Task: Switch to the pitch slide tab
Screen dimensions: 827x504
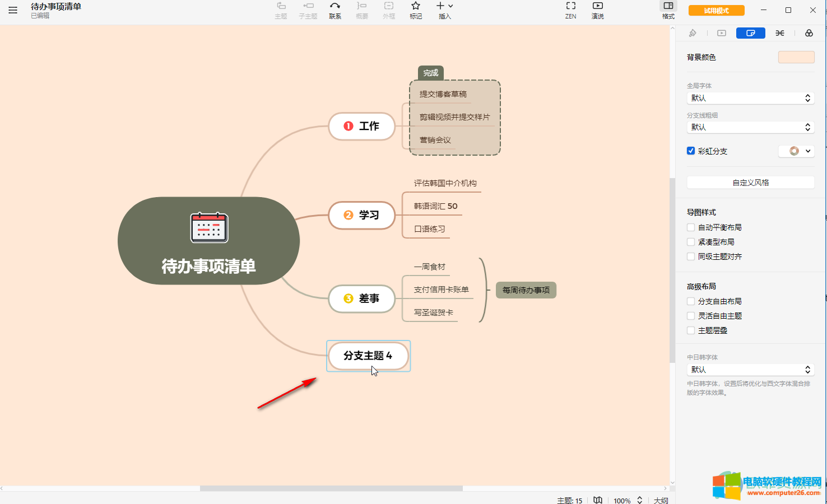Action: [722, 33]
